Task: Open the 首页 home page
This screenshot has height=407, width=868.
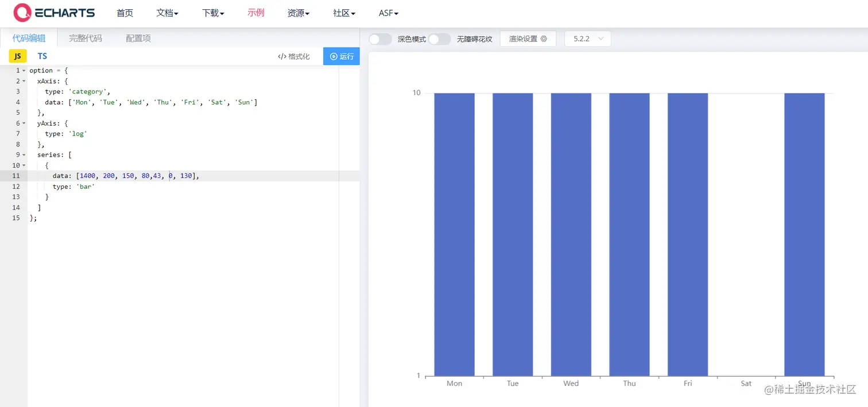Action: click(x=125, y=13)
